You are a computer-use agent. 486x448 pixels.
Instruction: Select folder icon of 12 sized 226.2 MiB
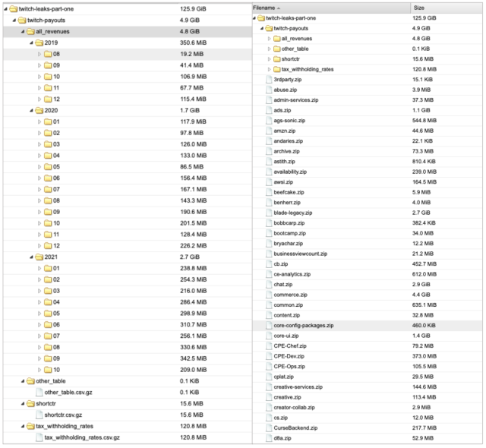click(48, 246)
